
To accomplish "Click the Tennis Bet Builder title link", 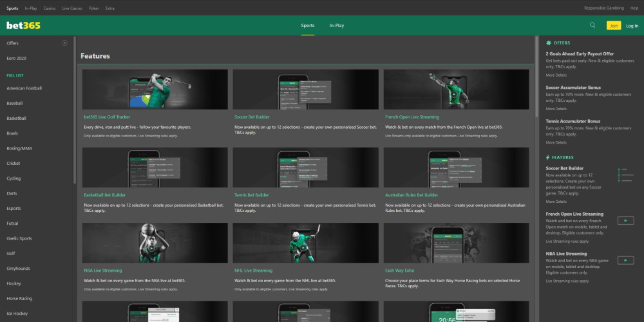I will (251, 195).
